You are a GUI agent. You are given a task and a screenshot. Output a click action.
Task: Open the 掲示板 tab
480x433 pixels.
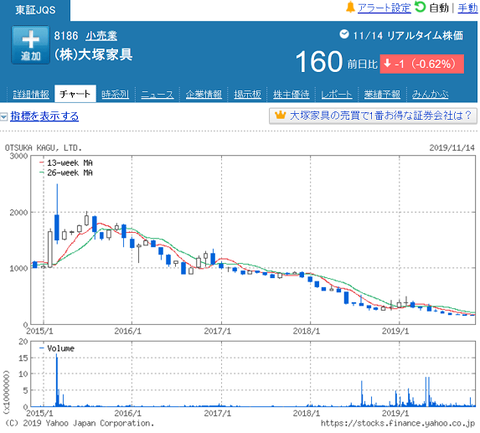coord(247,94)
